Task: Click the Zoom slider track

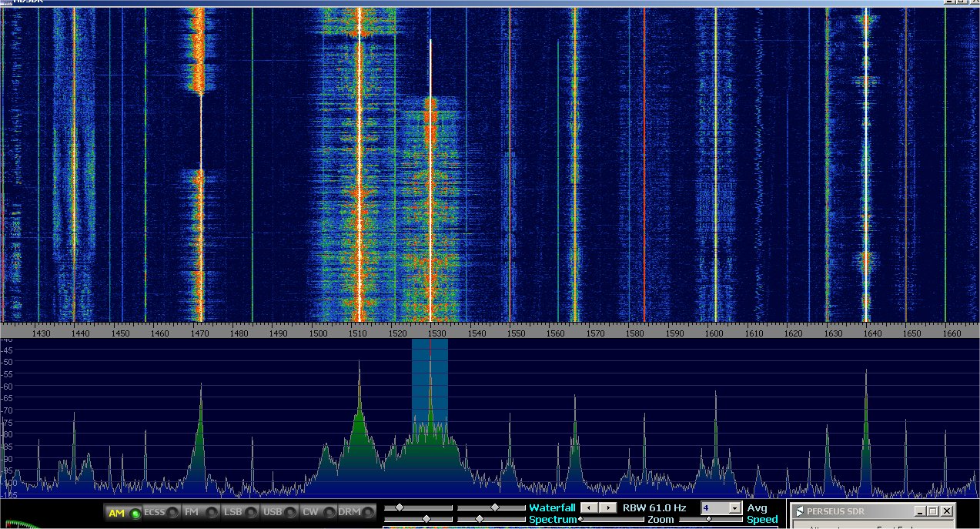Action: [x=612, y=520]
